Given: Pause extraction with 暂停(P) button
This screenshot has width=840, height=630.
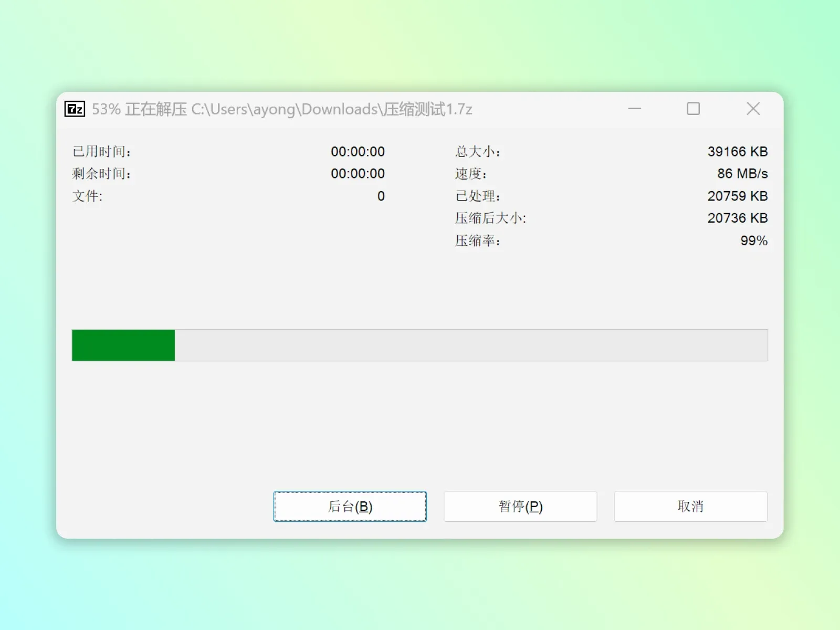Looking at the screenshot, I should click(520, 507).
